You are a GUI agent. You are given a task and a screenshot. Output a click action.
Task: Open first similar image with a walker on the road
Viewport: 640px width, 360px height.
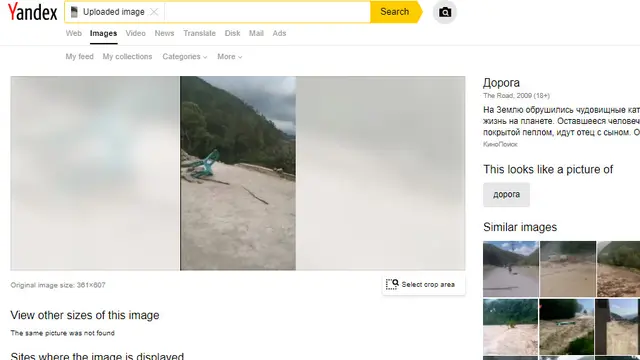(x=511, y=269)
